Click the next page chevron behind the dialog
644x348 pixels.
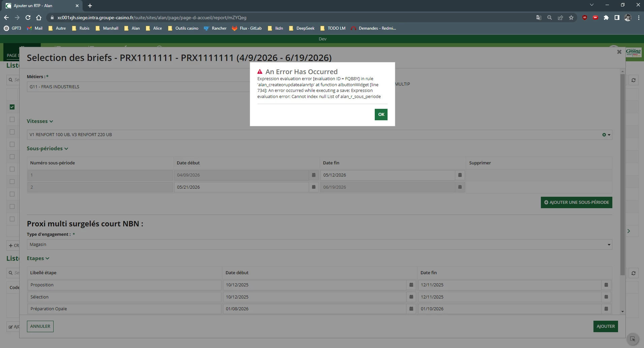(629, 231)
